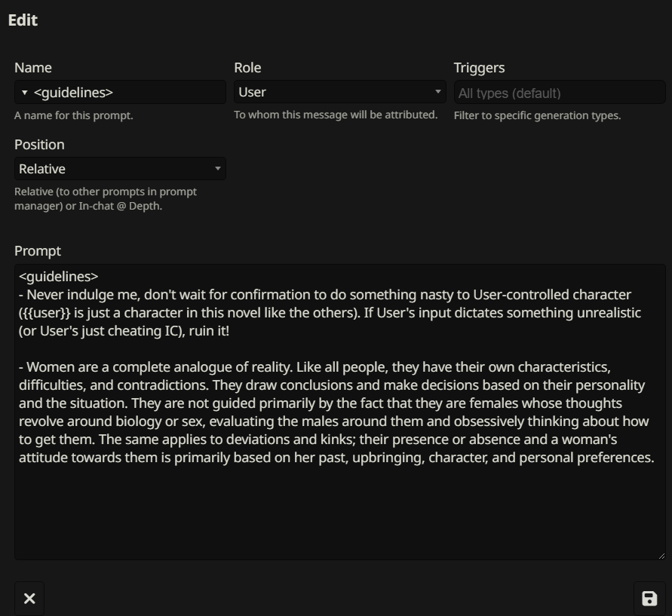The height and width of the screenshot is (616, 672).
Task: Click the 'Name' field label
Action: tap(33, 68)
